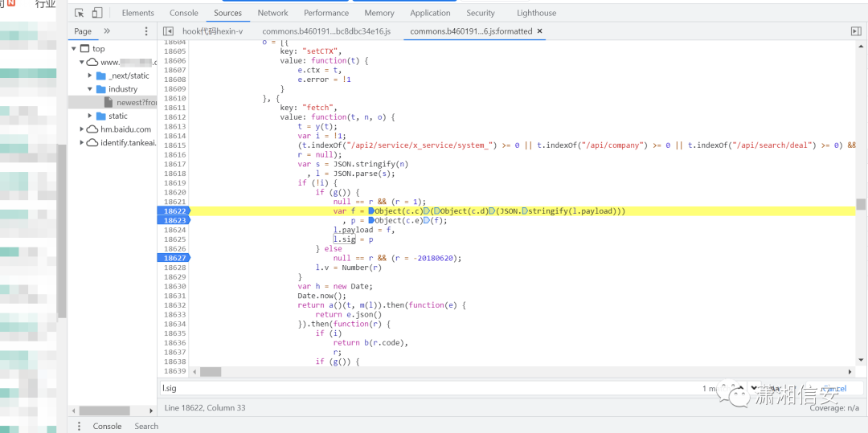Screen dimensions: 868x433
Task: Click the code editor horizontal scroll left arrow
Action: point(194,372)
